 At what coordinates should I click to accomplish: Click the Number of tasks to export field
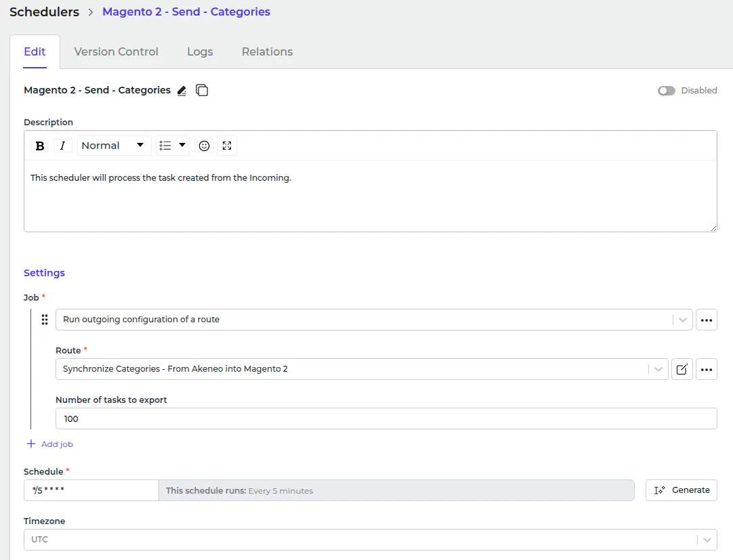pos(386,419)
